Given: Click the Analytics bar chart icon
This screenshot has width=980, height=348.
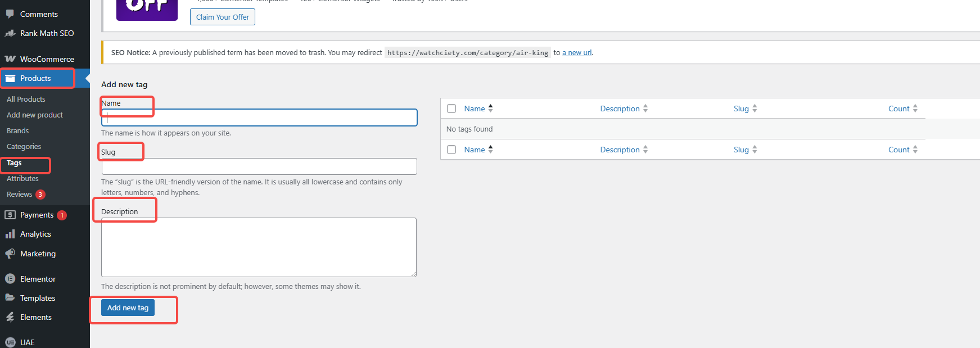Looking at the screenshot, I should click(10, 234).
